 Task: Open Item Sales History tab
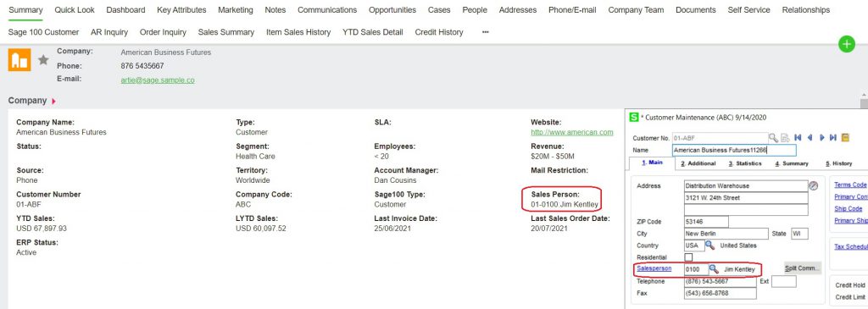point(298,32)
